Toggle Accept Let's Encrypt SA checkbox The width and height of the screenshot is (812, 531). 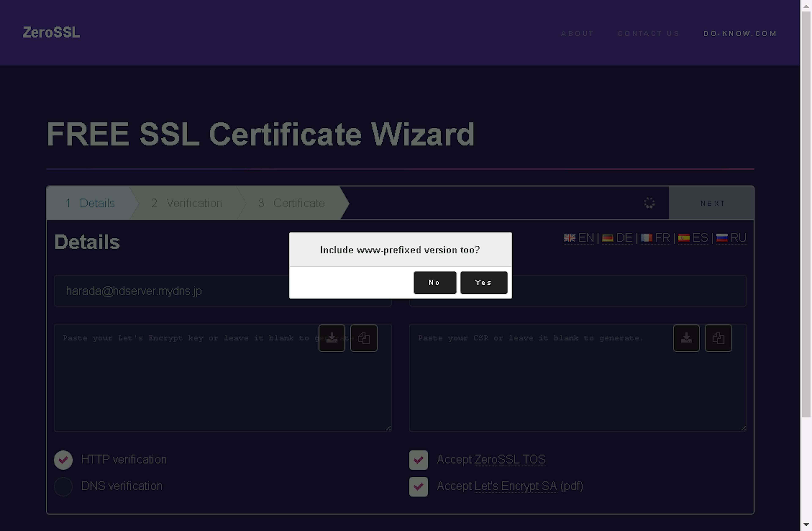coord(418,486)
